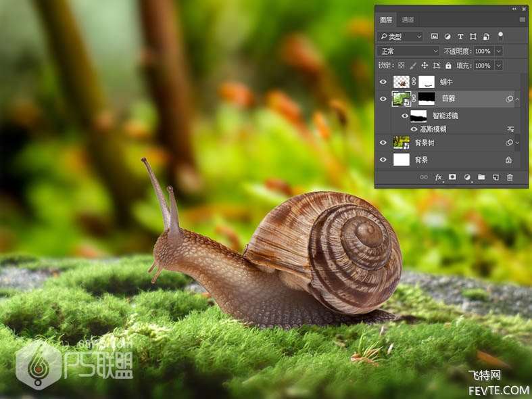Expand the 不透明度 opacity dropdown arrow

coord(499,51)
